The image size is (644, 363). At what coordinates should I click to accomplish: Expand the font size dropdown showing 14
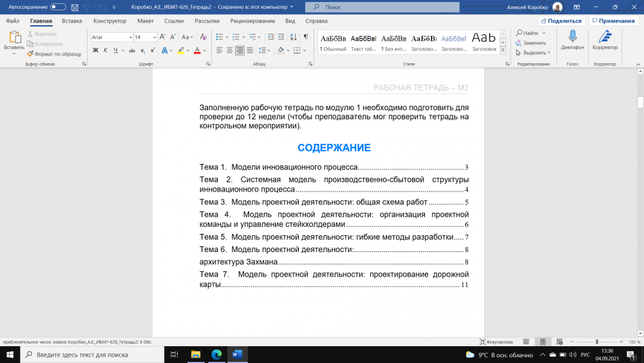click(x=154, y=37)
